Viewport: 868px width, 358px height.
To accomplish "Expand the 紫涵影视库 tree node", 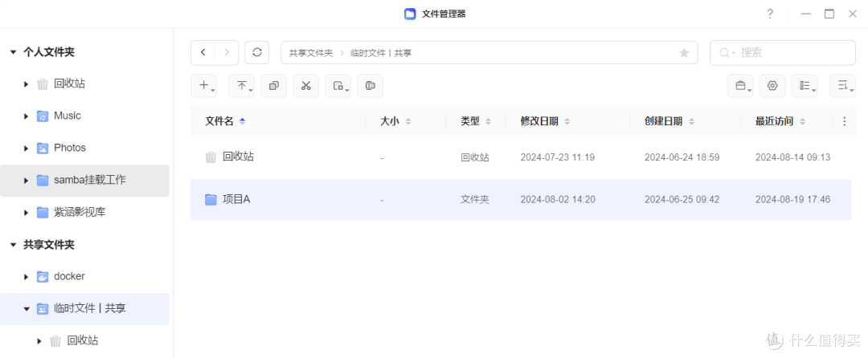I will 26,213.
